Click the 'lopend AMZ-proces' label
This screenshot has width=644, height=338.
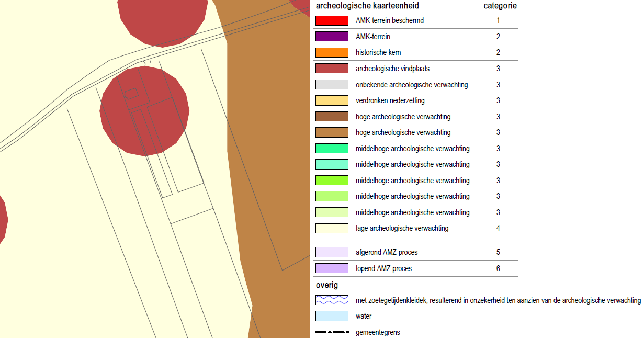click(383, 268)
